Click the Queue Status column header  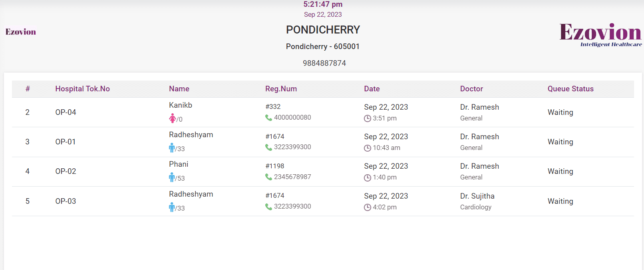click(x=570, y=89)
